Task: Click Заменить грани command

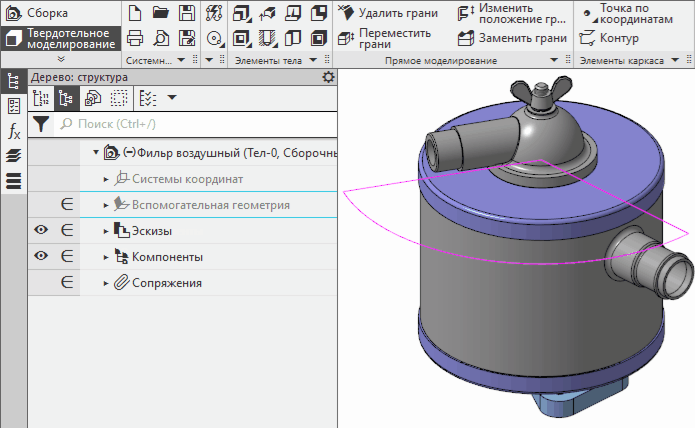Action: 515,38
